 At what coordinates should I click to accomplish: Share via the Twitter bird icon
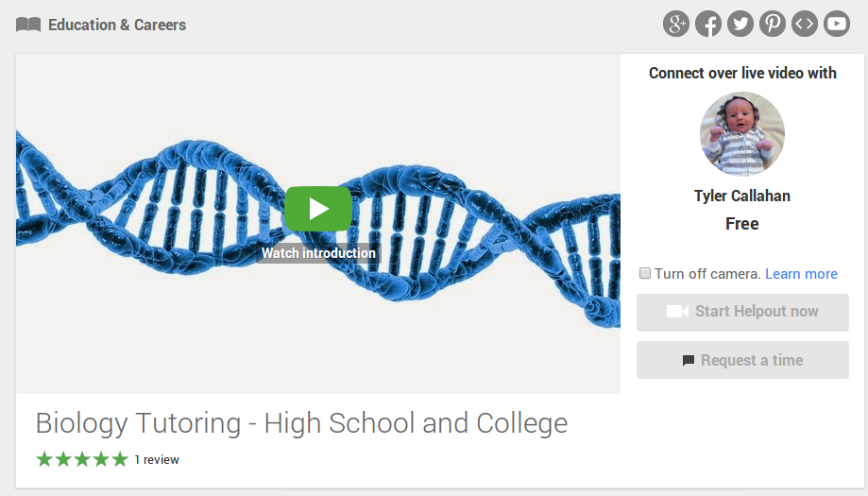(740, 24)
